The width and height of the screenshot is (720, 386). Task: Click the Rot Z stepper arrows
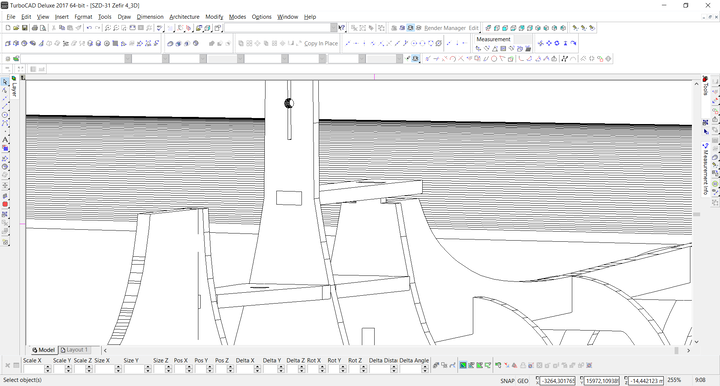363,369
